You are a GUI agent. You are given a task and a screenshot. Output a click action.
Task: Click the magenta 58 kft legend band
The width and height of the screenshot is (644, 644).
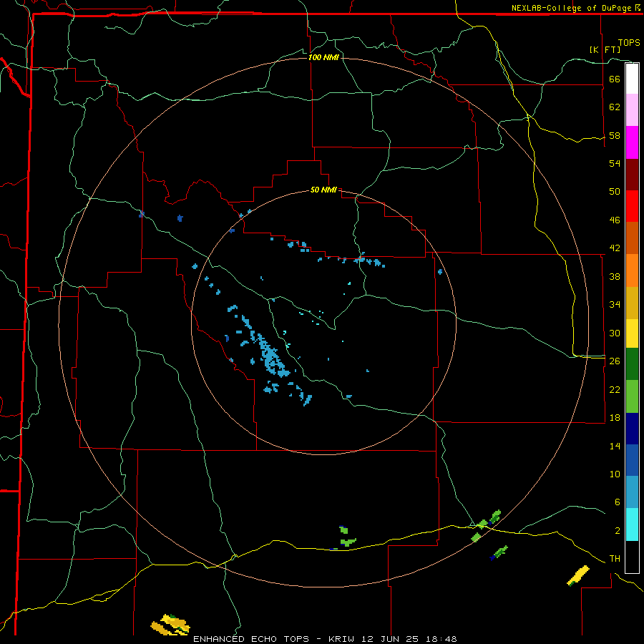(632, 142)
